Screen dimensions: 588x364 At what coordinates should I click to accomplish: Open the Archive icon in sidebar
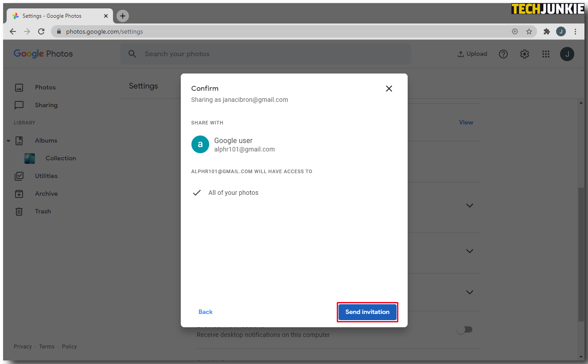click(x=19, y=194)
